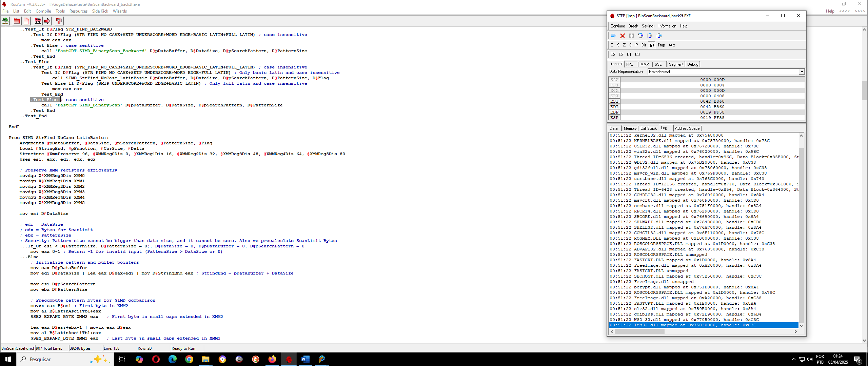Viewport: 868px width, 366px height.
Task: Open Windows Start menu
Action: (8, 359)
